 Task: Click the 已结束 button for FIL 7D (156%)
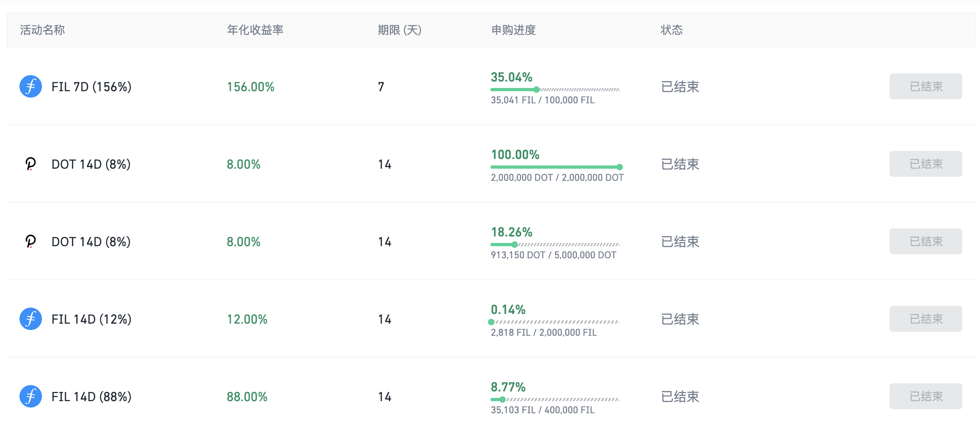pos(925,86)
